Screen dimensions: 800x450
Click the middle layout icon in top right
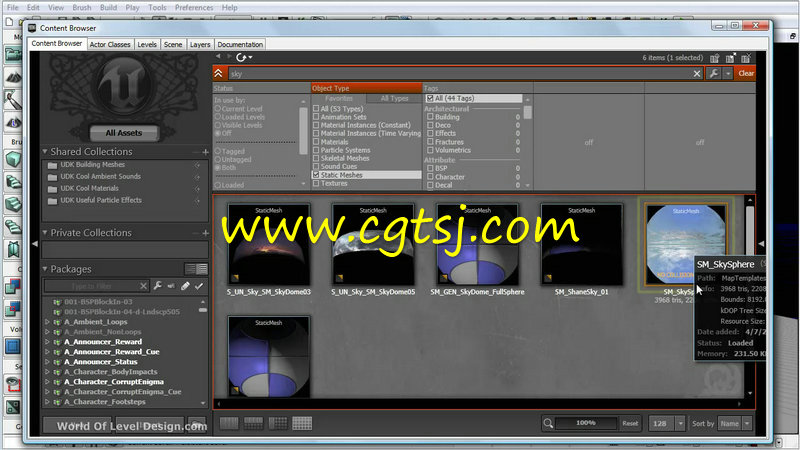(x=731, y=58)
